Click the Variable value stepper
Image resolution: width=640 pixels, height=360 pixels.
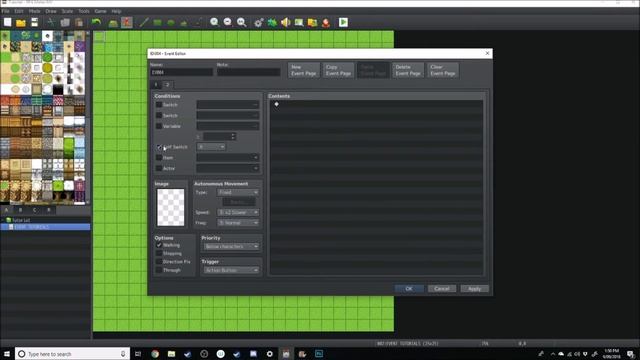coord(233,136)
